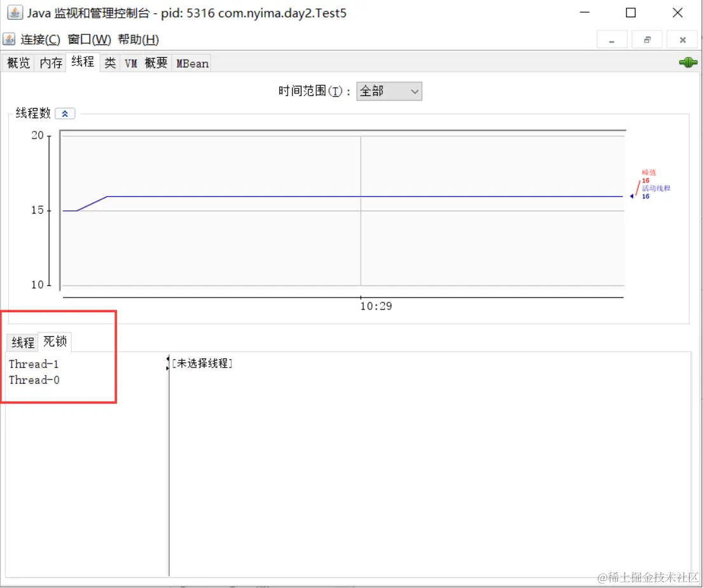Close the main Java console window
The image size is (703, 588).
coord(678,13)
